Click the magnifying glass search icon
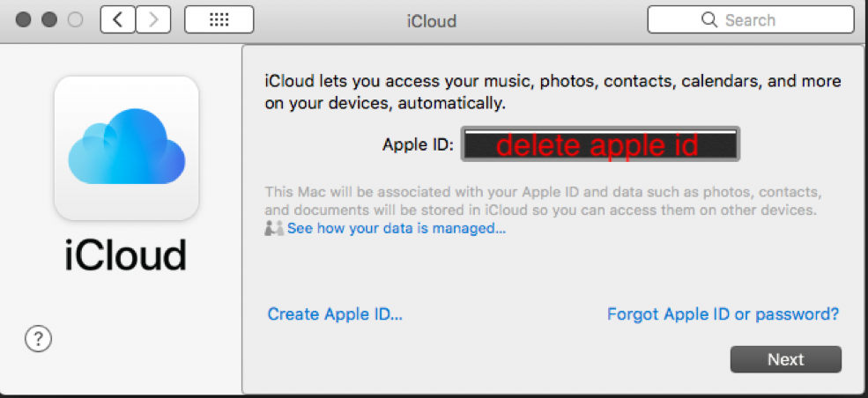The image size is (868, 398). (708, 19)
